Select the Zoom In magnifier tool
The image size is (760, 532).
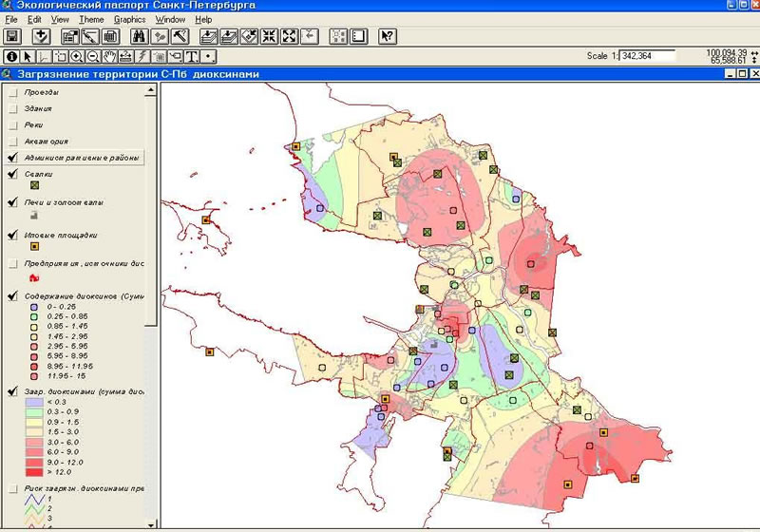coord(76,57)
